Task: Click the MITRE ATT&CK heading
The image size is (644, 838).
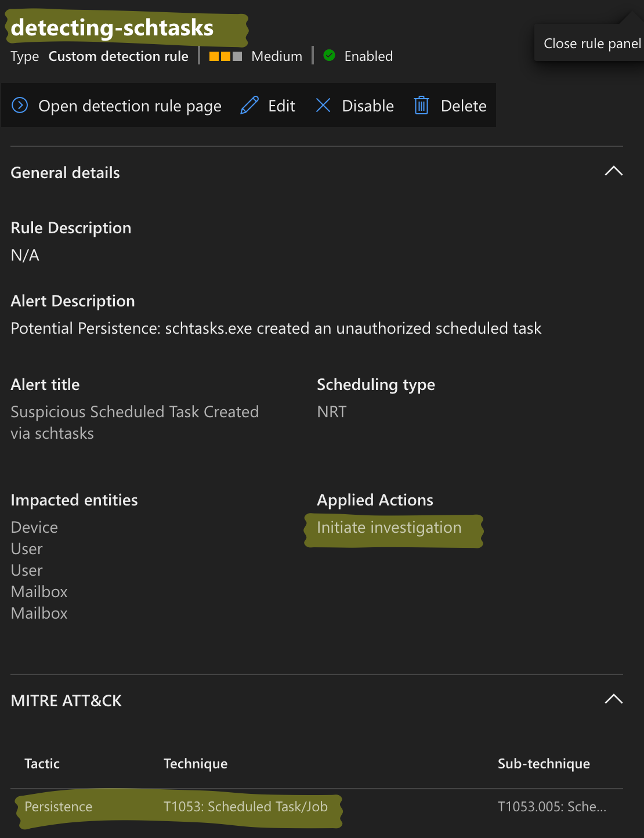Action: 66,700
